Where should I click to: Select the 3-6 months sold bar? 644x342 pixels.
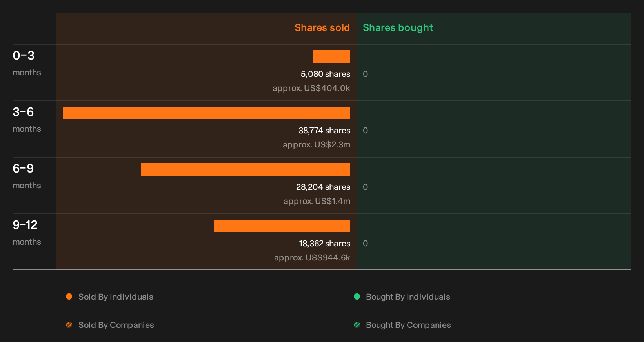pyautogui.click(x=206, y=113)
